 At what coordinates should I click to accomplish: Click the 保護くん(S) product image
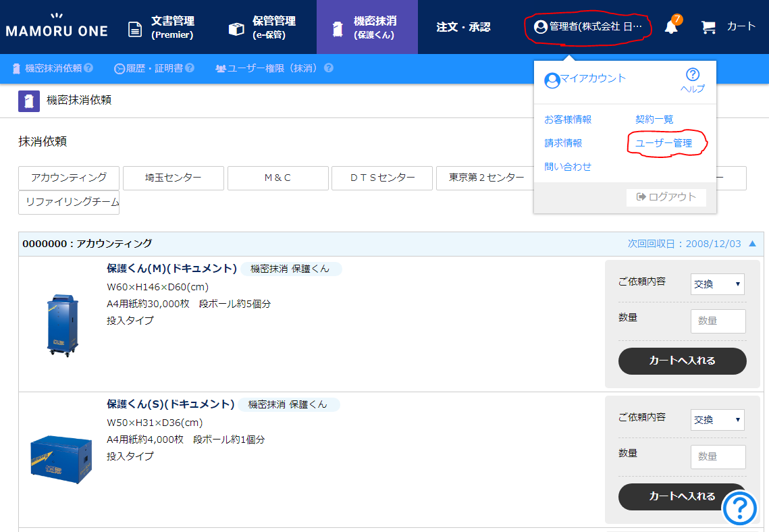tap(61, 459)
